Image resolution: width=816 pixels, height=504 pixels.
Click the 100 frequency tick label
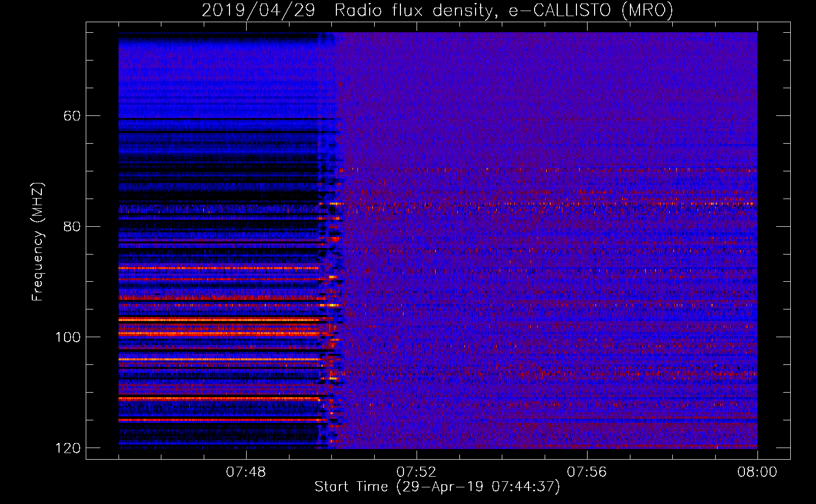68,337
